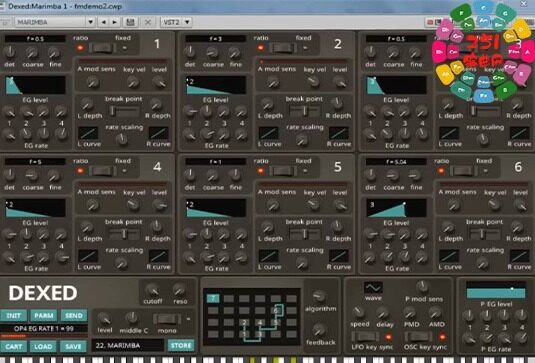Toggle operator 2 ratio/fixed switch
Screen dimensions: 535x363
click(283, 48)
